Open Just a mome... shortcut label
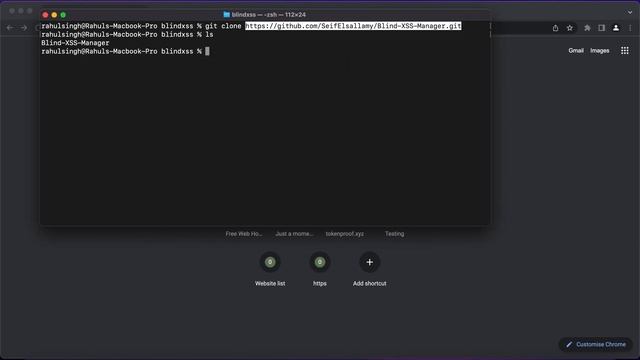 tap(294, 234)
